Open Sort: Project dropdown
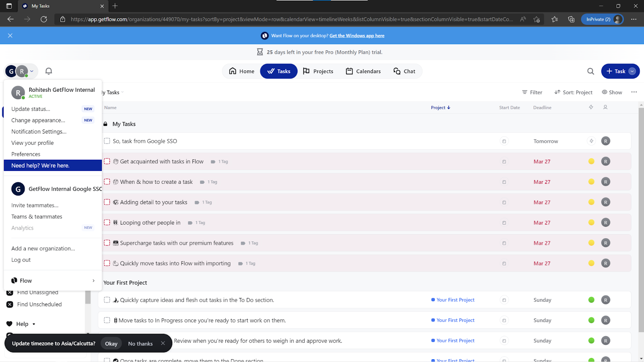 point(573,92)
